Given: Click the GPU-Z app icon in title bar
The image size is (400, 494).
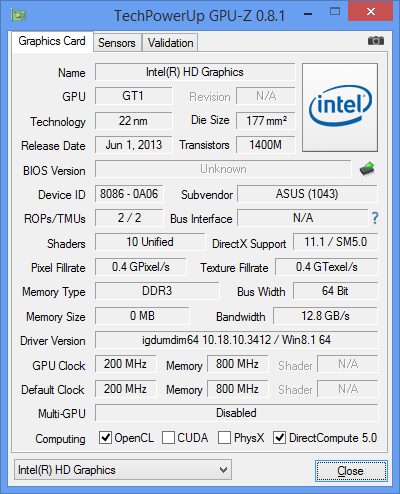Looking at the screenshot, I should pos(18,15).
